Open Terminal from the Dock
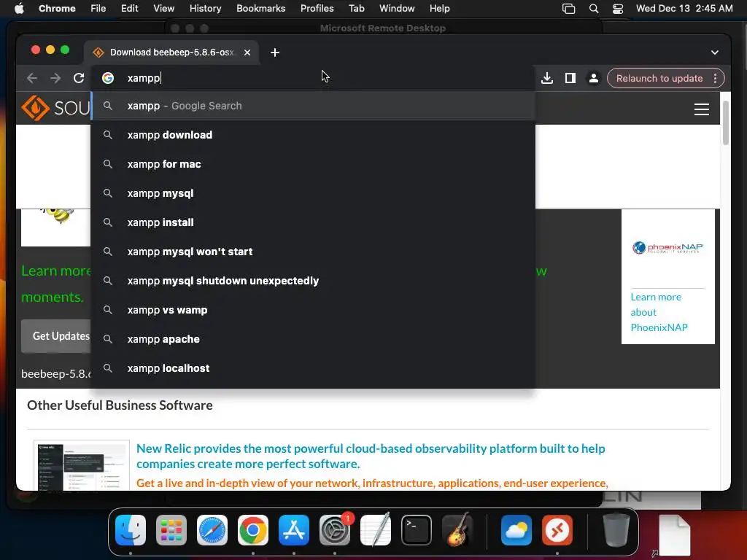The height and width of the screenshot is (560, 747). 417,530
